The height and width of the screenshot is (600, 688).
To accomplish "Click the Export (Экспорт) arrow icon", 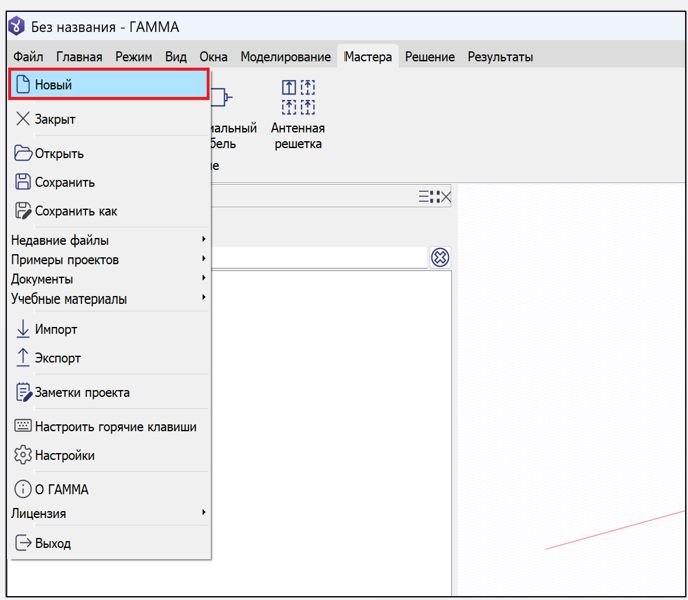I will click(23, 358).
